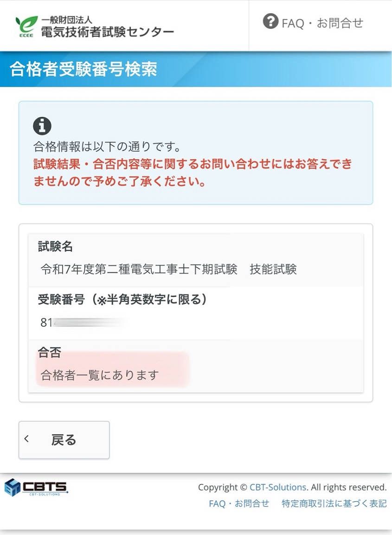This screenshot has height=535, width=392.
Task: Open the CBT-Solutions copyright link
Action: click(277, 487)
